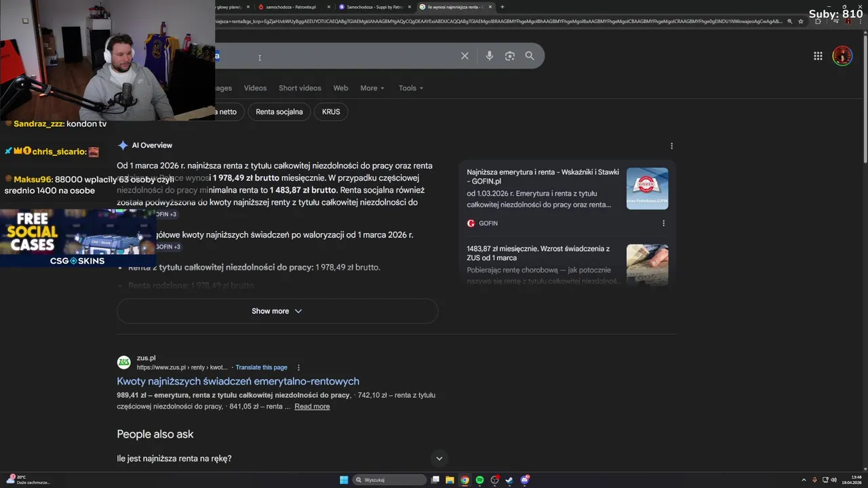Open Windows Start menu

click(344, 480)
